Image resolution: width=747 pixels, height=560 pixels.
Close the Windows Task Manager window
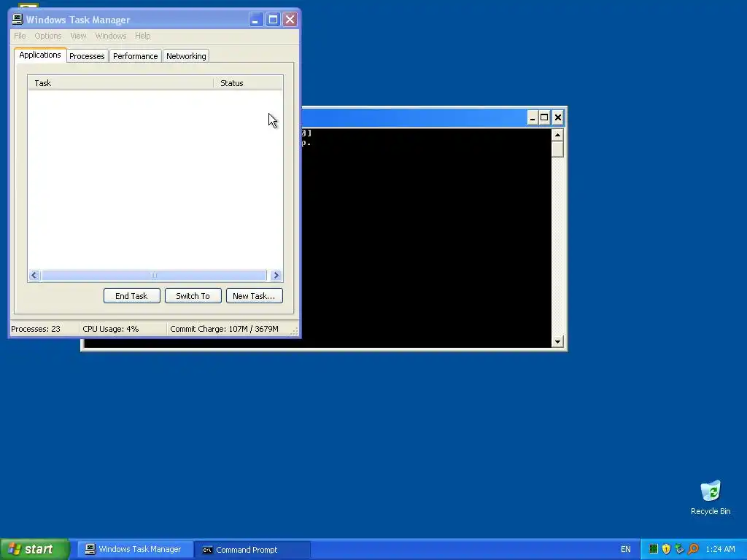pyautogui.click(x=290, y=20)
